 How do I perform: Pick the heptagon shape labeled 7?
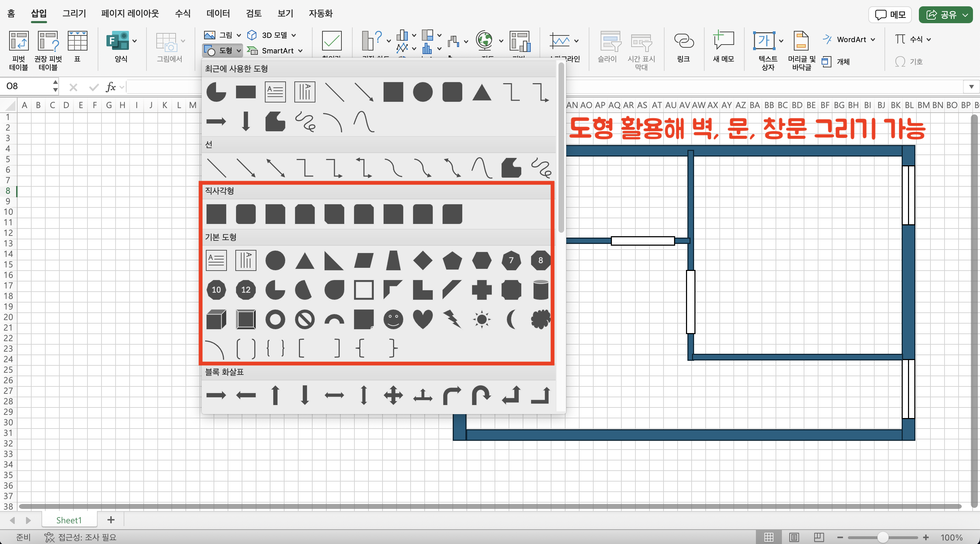tap(511, 260)
